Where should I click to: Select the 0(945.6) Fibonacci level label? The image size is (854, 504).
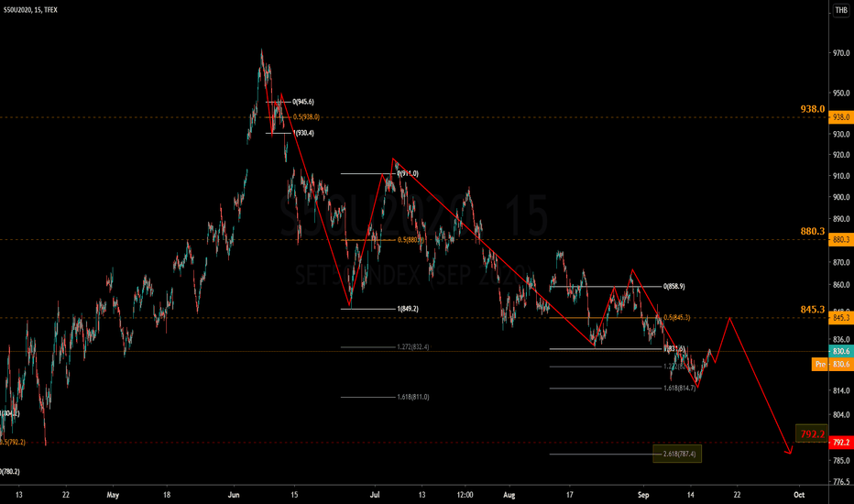pyautogui.click(x=302, y=102)
